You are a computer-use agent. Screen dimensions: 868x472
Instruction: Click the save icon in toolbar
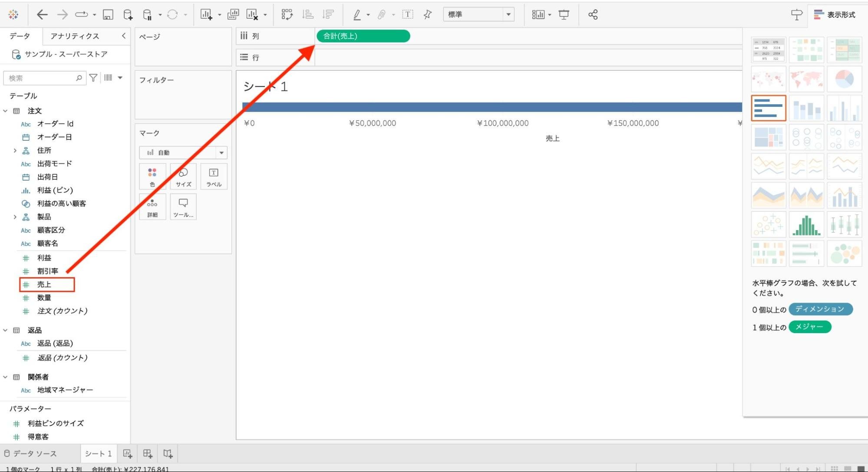(108, 15)
